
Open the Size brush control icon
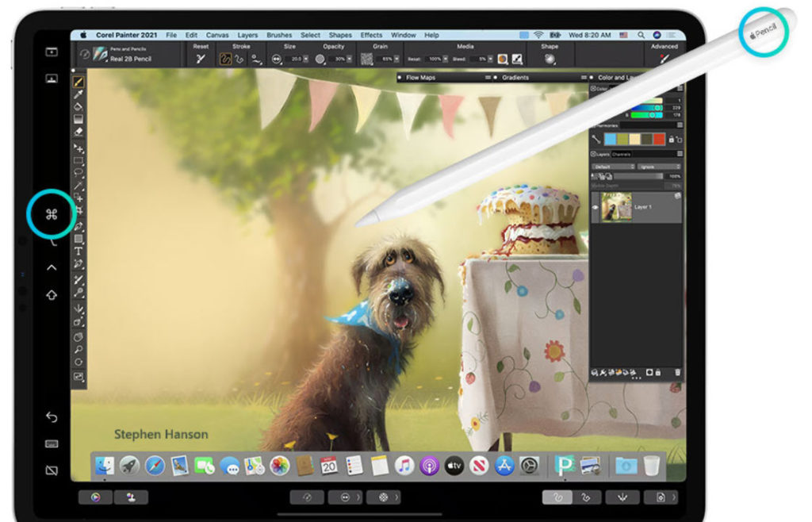(x=277, y=59)
